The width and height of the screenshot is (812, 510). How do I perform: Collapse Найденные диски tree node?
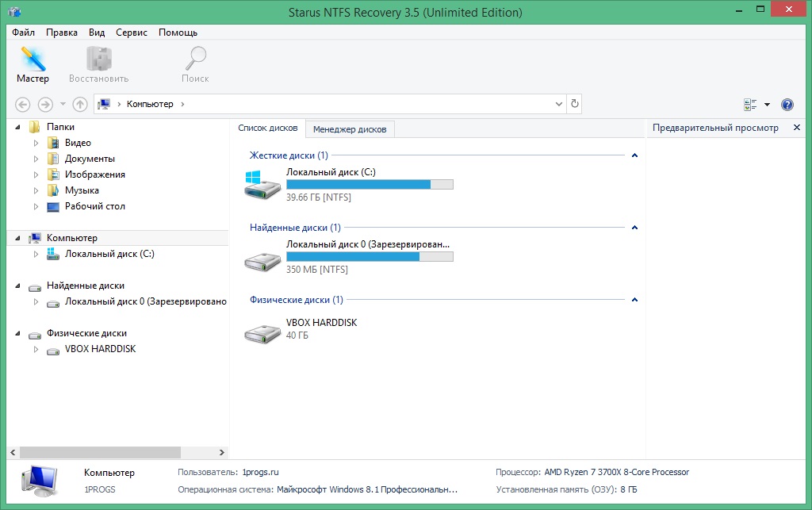pos(18,286)
